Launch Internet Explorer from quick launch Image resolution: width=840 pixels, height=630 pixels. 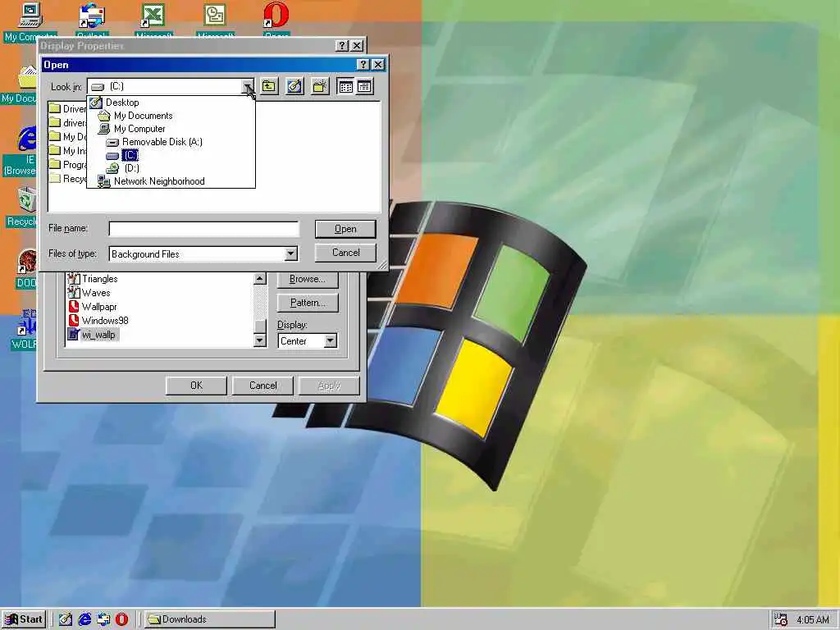click(84, 619)
